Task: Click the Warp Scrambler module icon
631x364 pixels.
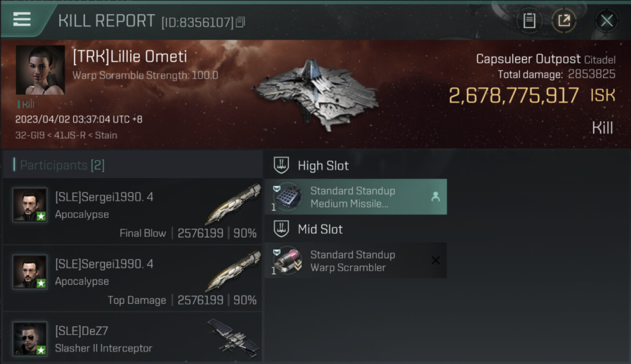Action: pos(288,261)
